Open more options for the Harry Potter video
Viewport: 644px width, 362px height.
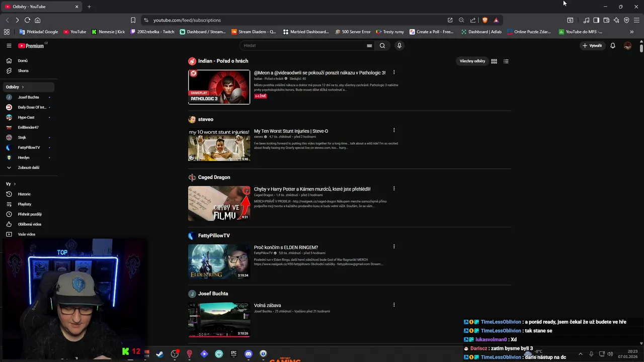(394, 189)
